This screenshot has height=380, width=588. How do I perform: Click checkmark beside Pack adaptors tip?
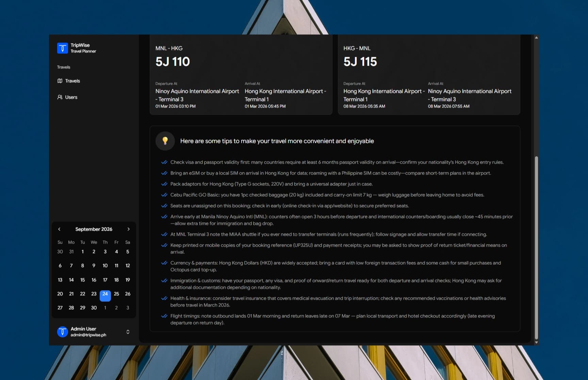point(164,184)
